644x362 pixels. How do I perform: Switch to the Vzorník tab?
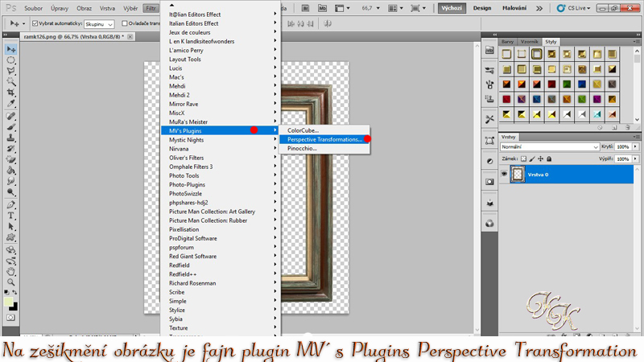point(529,42)
